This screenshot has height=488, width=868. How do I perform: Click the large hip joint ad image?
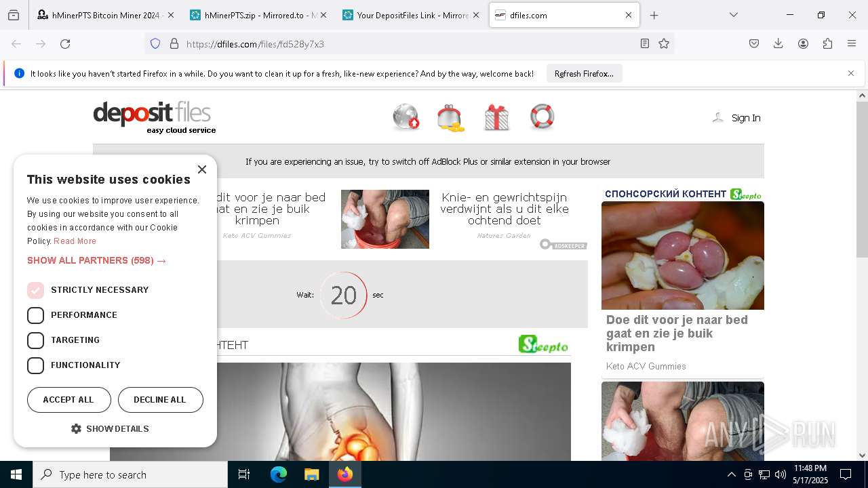340,411
